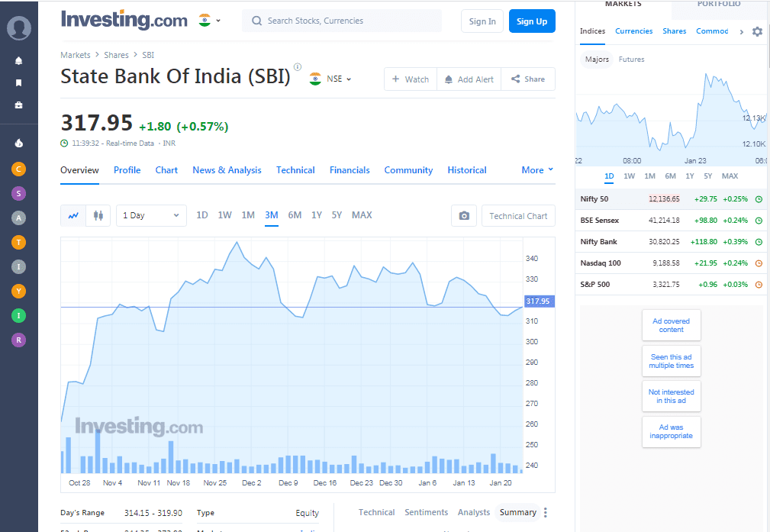Image resolution: width=770 pixels, height=532 pixels.
Task: Click the search stocks input field
Action: pyautogui.click(x=342, y=21)
